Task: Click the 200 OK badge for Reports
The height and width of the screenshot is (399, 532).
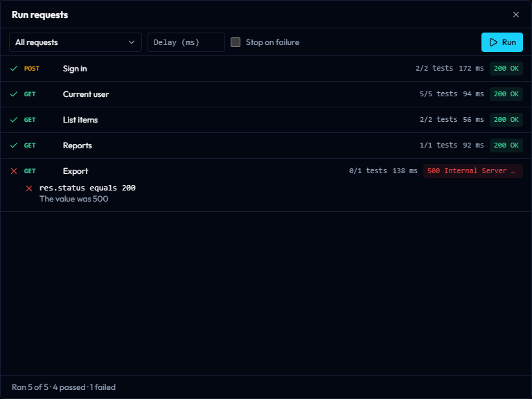Action: (x=506, y=145)
